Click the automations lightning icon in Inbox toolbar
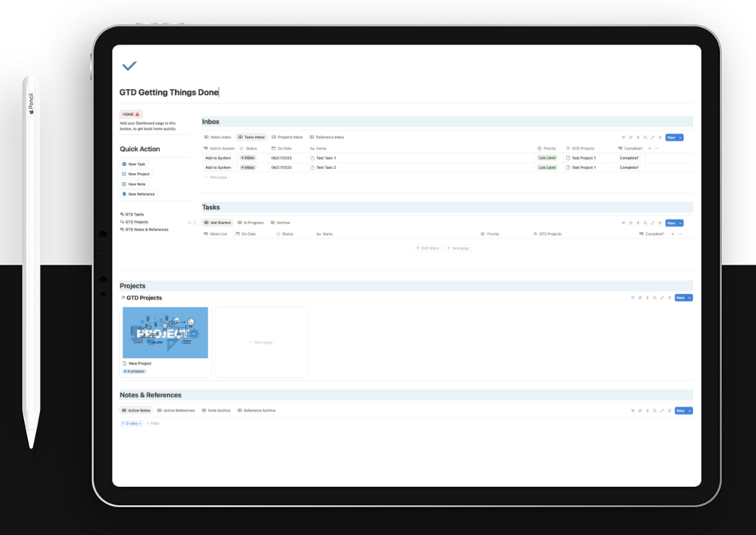The width and height of the screenshot is (756, 535). tap(638, 138)
